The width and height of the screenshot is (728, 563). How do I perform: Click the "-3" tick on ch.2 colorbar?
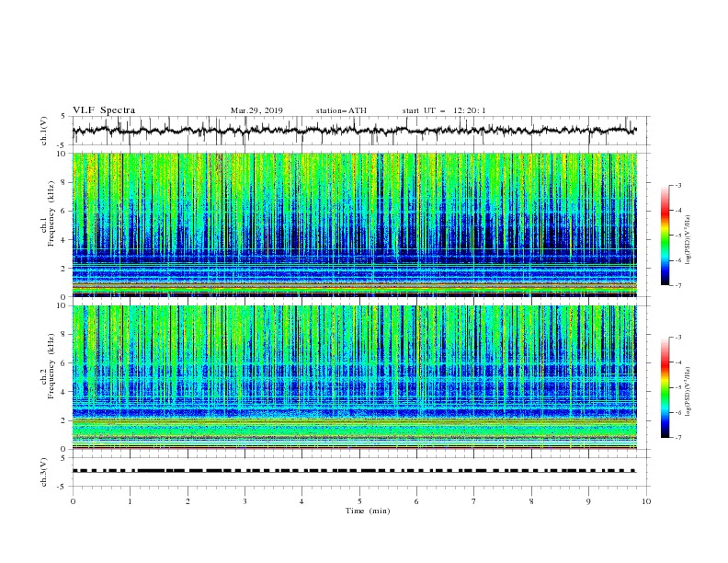677,338
